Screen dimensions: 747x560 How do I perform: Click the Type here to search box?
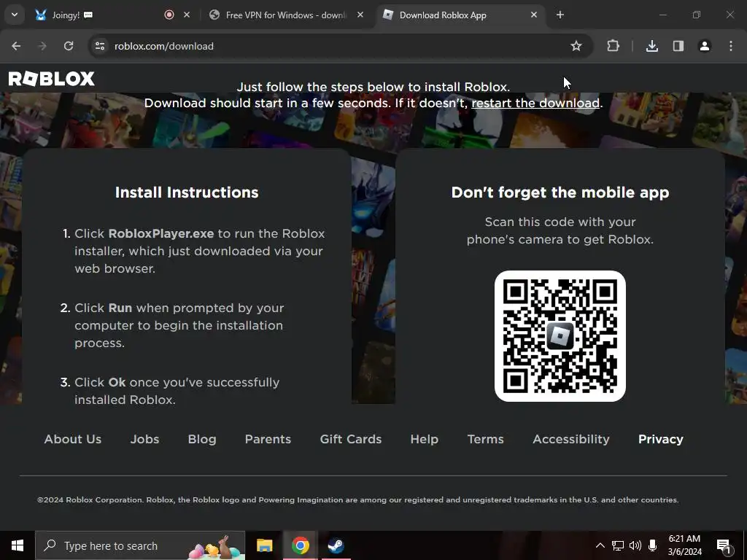point(141,545)
